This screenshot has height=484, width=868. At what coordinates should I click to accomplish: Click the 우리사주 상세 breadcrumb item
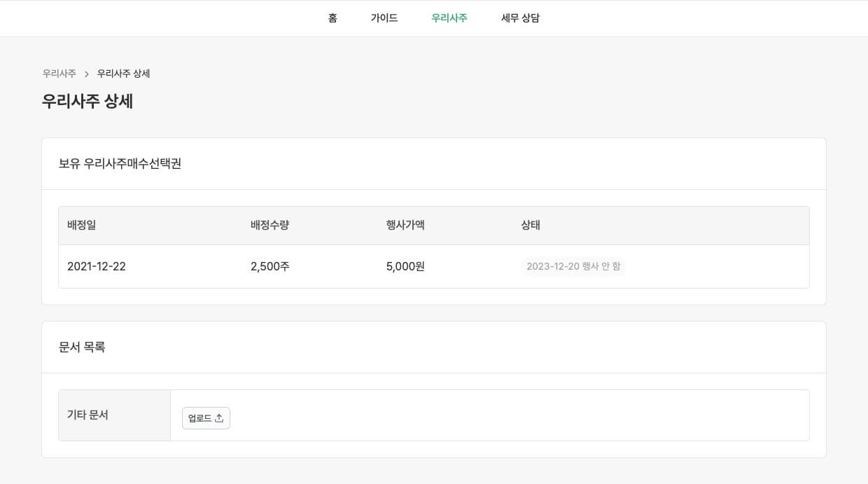123,74
